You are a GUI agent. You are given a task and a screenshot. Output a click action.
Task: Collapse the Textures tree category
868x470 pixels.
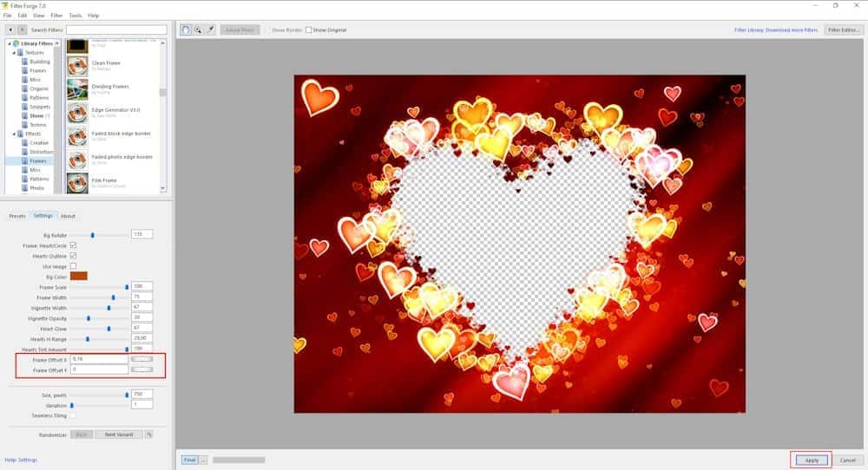(13, 53)
